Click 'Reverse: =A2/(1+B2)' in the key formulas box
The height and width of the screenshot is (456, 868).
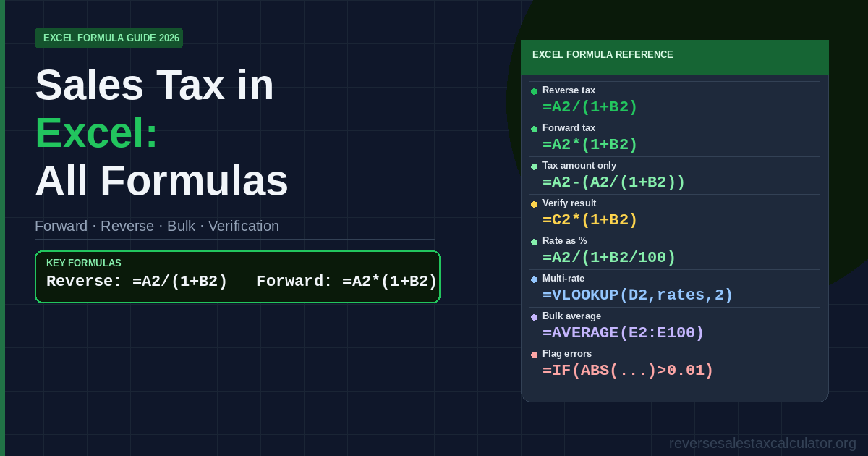point(137,281)
